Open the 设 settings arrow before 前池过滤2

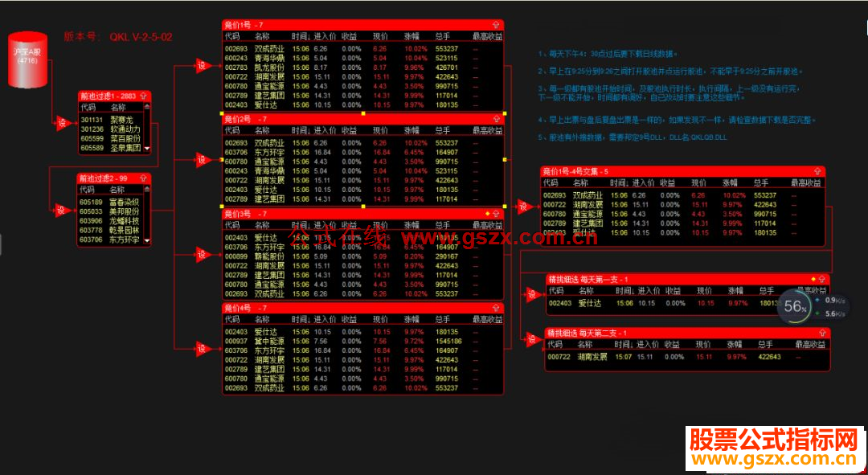click(x=61, y=210)
